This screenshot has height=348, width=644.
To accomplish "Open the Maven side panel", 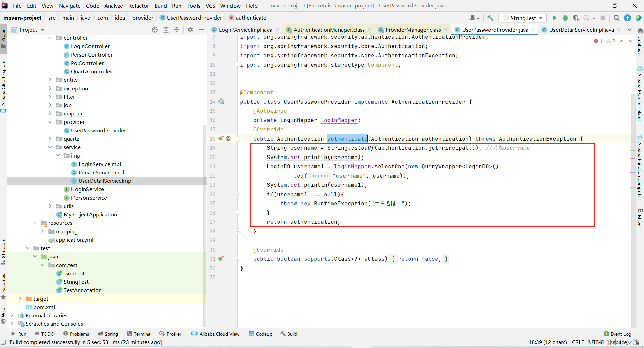I will [640, 218].
